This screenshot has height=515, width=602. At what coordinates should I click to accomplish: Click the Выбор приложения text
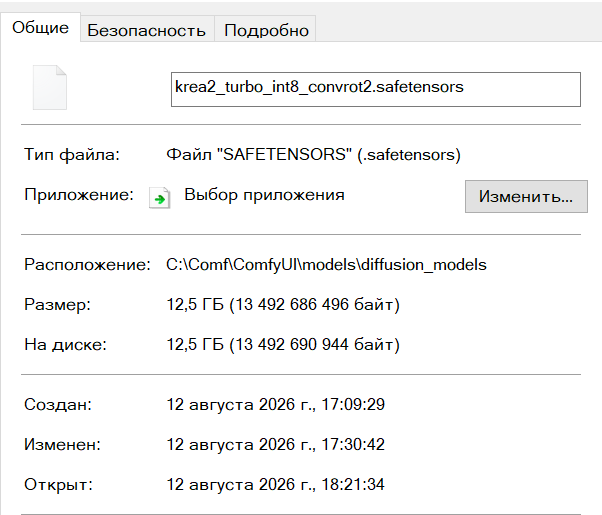[264, 195]
